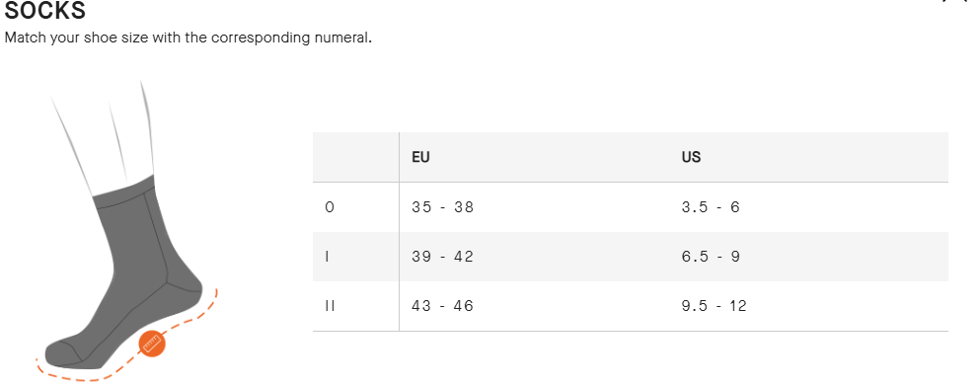This screenshot has height=386, width=980.
Task: Select the size II row label
Action: 330,306
